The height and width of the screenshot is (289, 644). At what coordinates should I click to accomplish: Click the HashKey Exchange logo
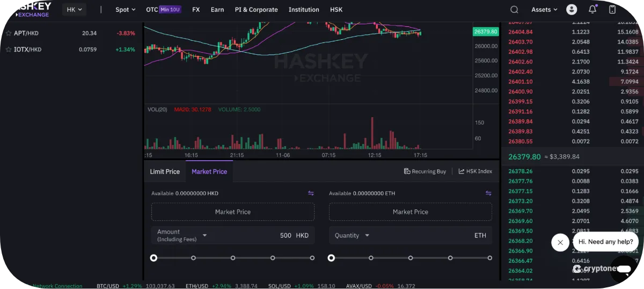click(33, 9)
